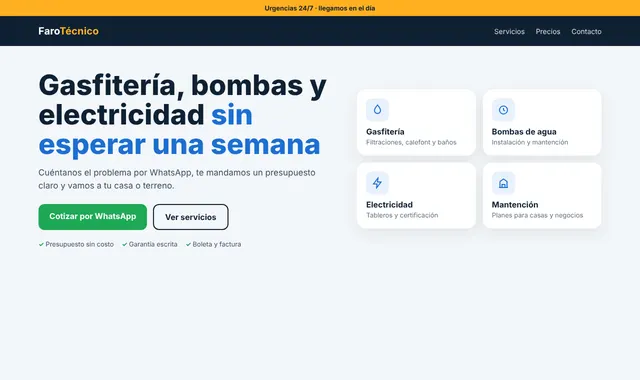Click the Boleta y factura label

[x=217, y=244]
